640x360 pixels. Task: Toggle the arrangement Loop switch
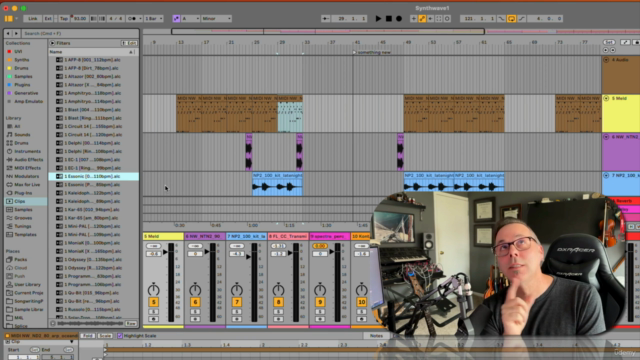click(511, 18)
